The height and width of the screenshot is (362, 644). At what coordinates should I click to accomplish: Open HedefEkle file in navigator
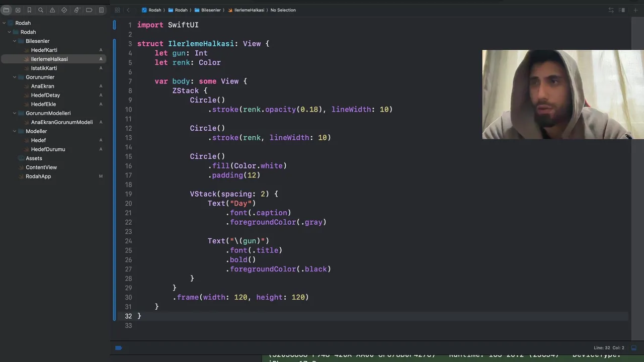tap(43, 105)
